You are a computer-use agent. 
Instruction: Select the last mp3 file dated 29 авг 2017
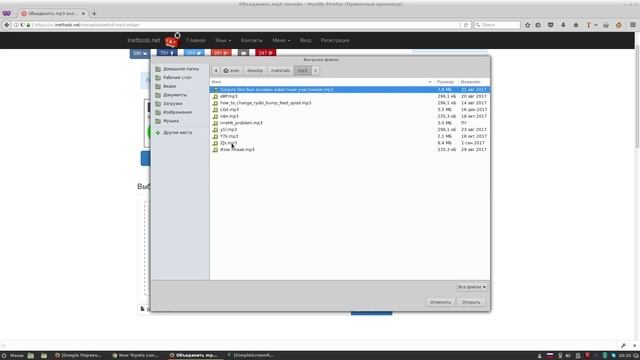point(350,149)
